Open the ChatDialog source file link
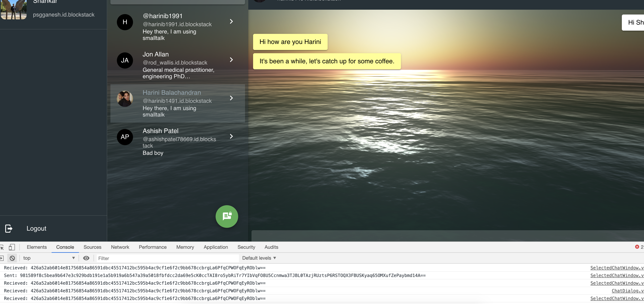The height and width of the screenshot is (304, 644). [x=627, y=291]
